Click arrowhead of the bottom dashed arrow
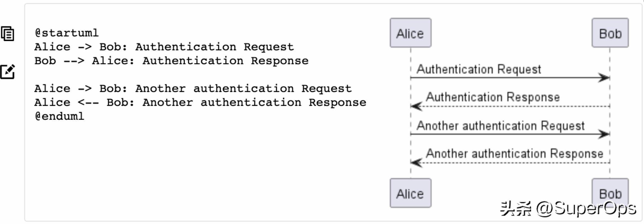This screenshot has height=224, width=644. (x=416, y=163)
